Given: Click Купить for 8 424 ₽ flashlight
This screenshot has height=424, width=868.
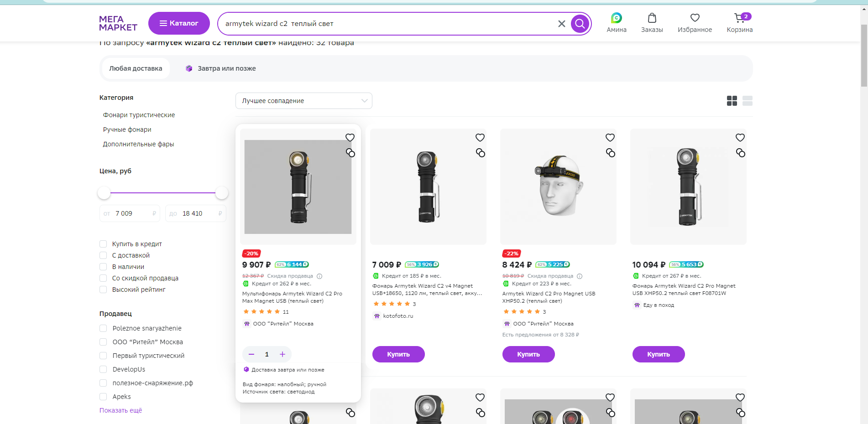Looking at the screenshot, I should coord(528,354).
